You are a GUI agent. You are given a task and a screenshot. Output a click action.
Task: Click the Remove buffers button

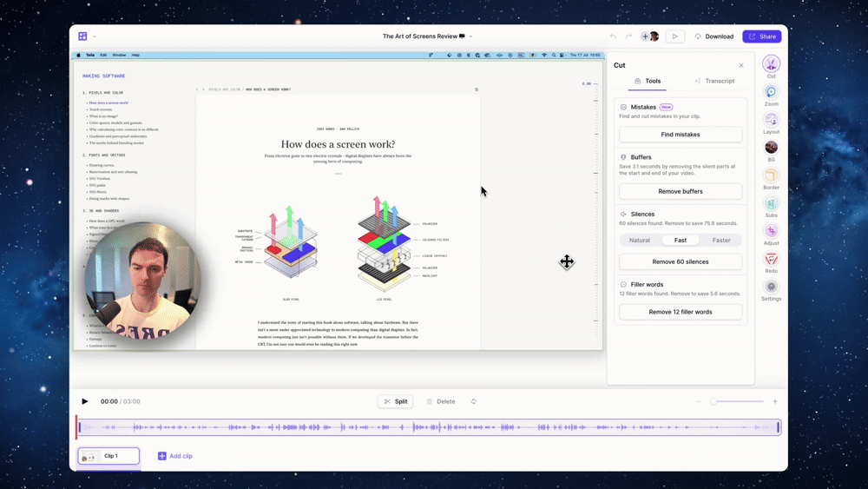pos(681,192)
